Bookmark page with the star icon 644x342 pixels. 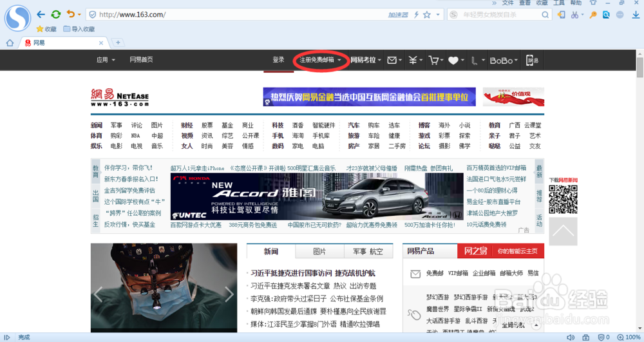click(x=427, y=15)
